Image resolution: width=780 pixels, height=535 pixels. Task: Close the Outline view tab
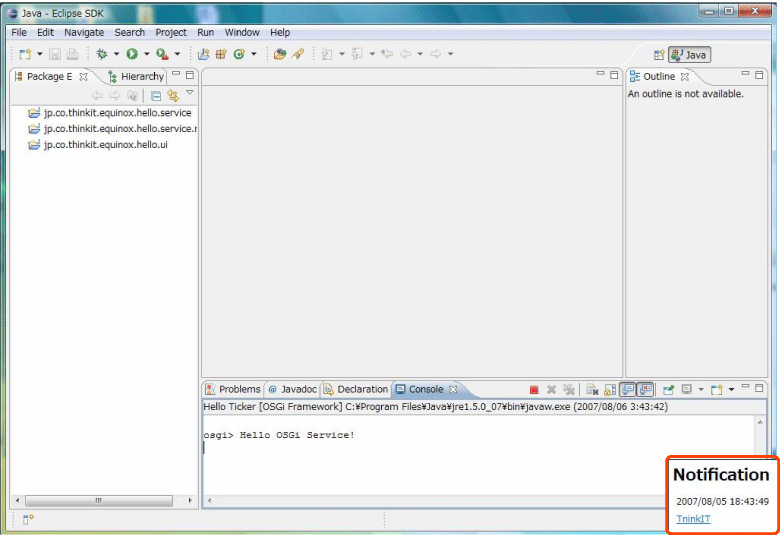(x=685, y=77)
